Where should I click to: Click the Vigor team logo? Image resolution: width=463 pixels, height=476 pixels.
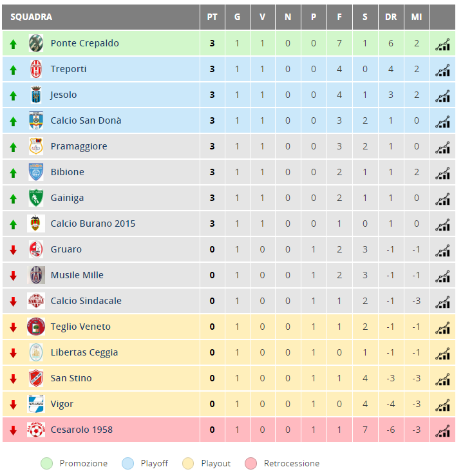36,404
